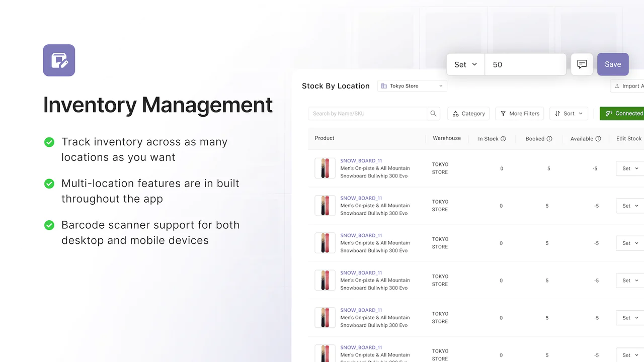Screen dimensions: 644x362
Task: Click the comment note icon beside Save
Action: pos(582,64)
